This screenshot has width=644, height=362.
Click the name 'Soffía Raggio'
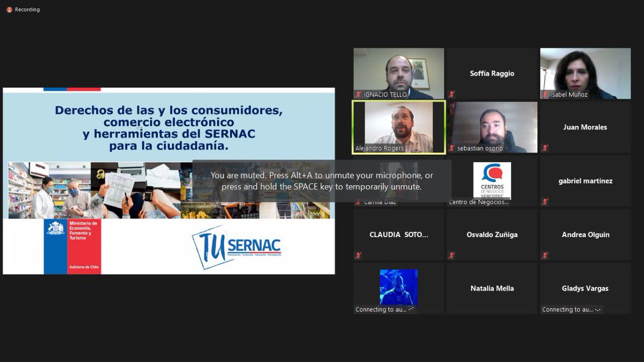point(492,74)
